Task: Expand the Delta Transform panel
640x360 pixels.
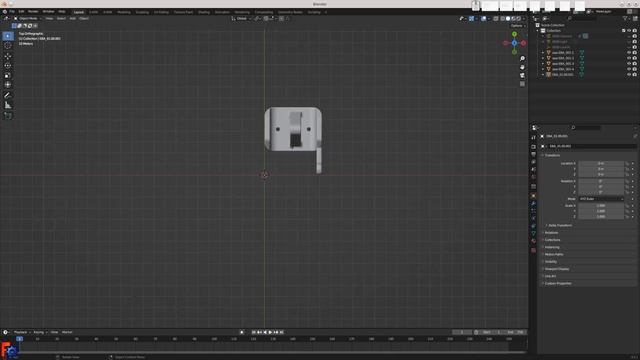Action: pos(560,225)
